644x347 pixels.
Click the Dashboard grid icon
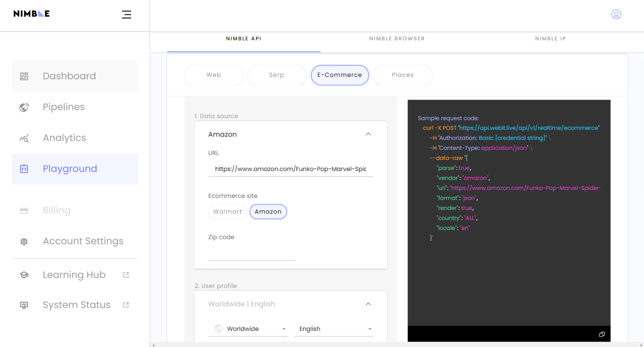[x=24, y=76]
